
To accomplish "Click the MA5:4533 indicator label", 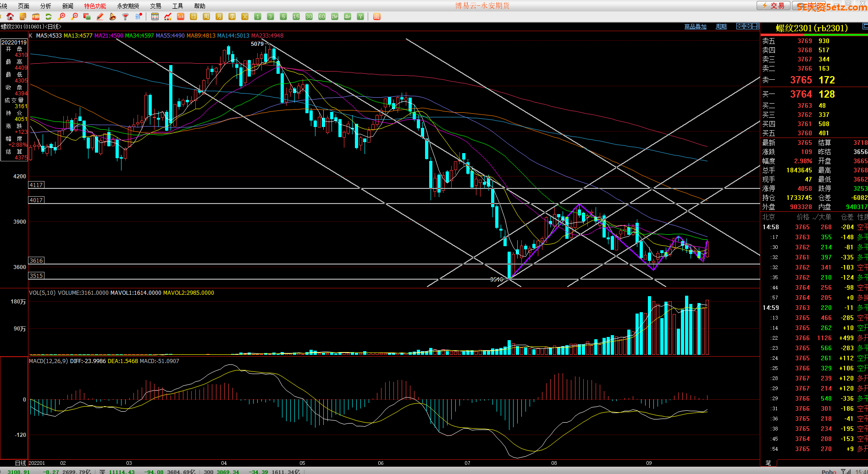I will (x=49, y=35).
